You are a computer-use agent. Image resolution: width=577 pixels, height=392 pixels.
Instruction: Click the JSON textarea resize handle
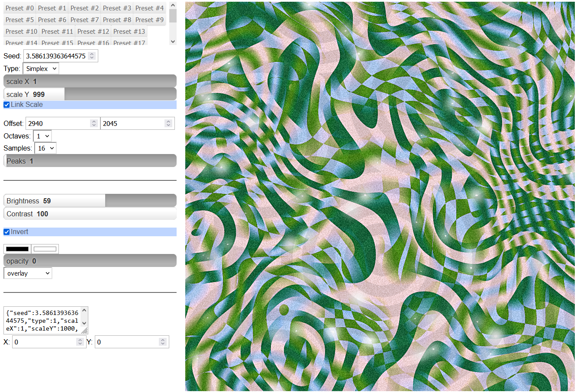(85, 331)
